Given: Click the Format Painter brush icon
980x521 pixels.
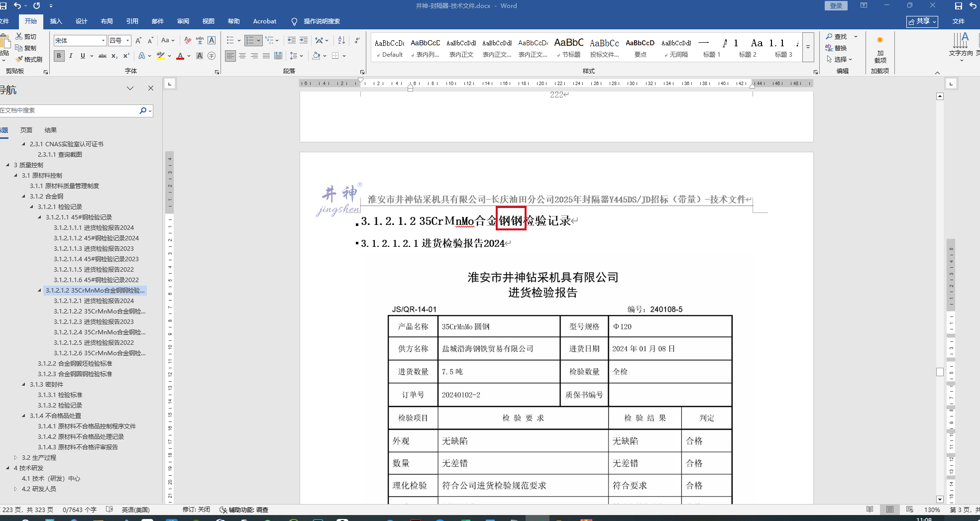Looking at the screenshot, I should point(20,59).
